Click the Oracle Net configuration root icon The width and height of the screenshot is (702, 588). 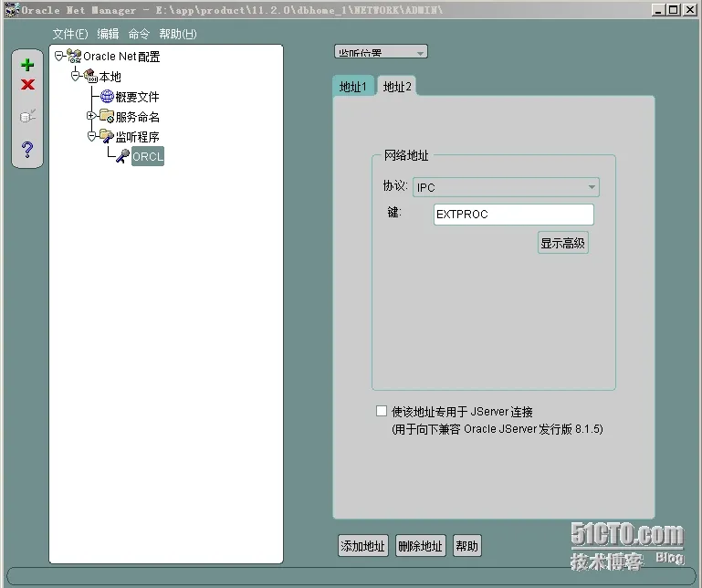(74, 56)
